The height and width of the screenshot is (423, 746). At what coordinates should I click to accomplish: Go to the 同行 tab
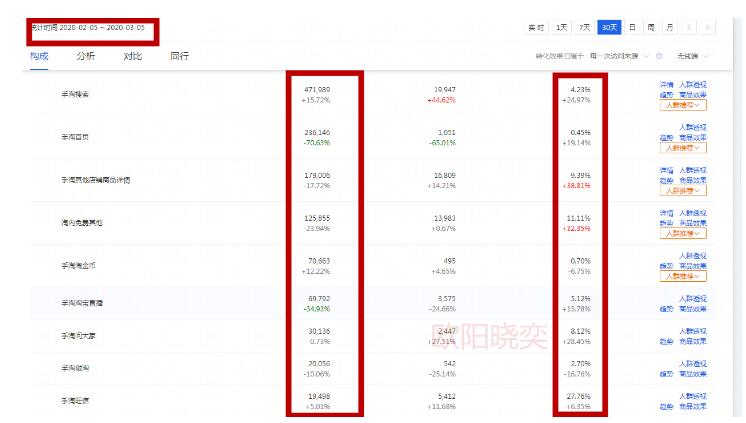click(x=179, y=56)
